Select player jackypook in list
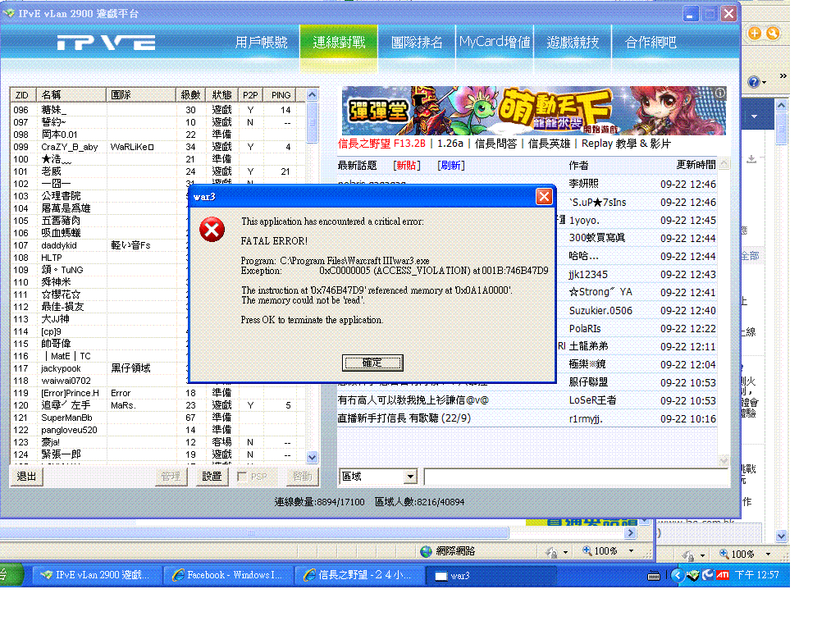Image resolution: width=840 pixels, height=630 pixels. (99, 368)
